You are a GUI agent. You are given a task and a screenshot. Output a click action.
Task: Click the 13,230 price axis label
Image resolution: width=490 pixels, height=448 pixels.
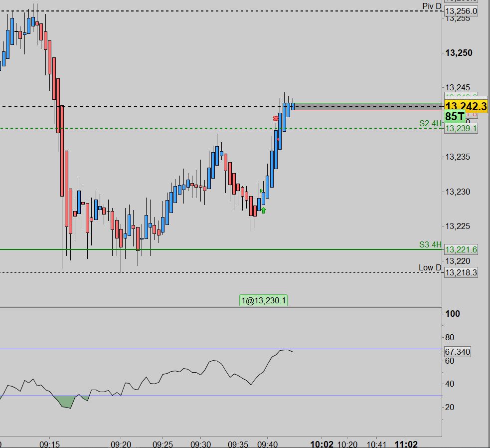(x=458, y=192)
